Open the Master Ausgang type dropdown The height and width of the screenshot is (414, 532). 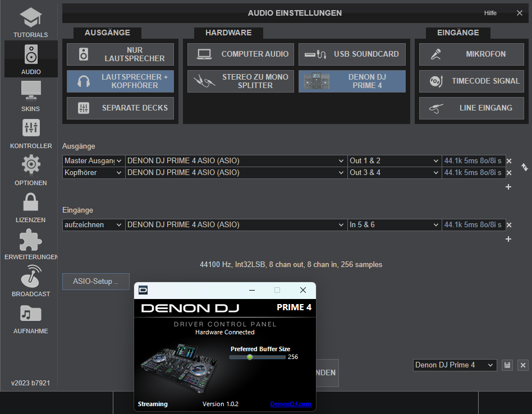pyautogui.click(x=94, y=160)
